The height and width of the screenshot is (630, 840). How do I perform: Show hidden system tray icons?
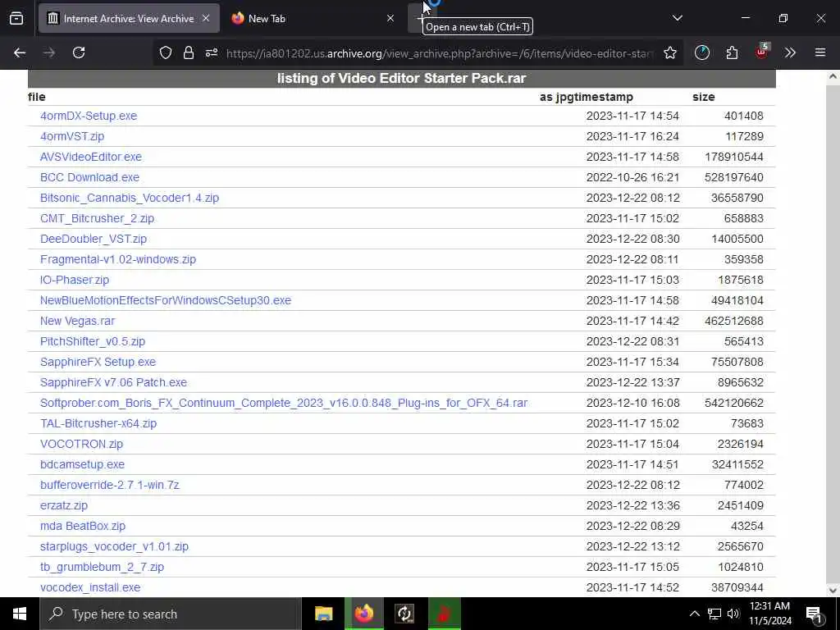pyautogui.click(x=694, y=614)
